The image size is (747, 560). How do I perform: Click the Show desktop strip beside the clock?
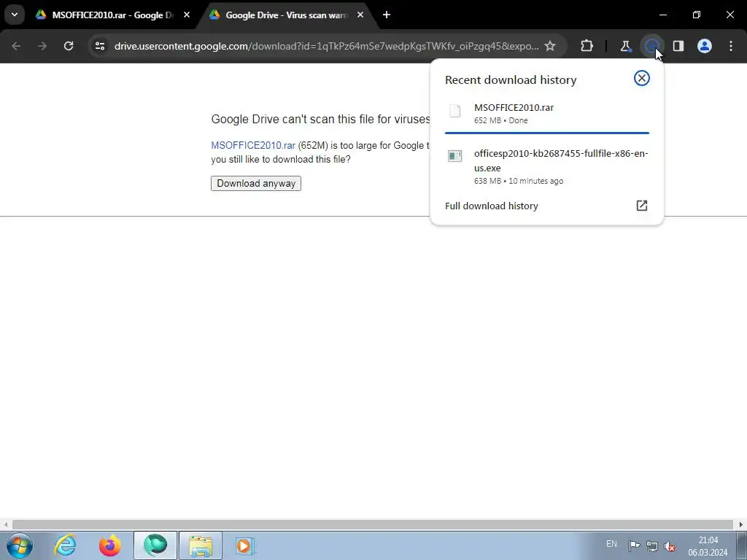point(742,545)
